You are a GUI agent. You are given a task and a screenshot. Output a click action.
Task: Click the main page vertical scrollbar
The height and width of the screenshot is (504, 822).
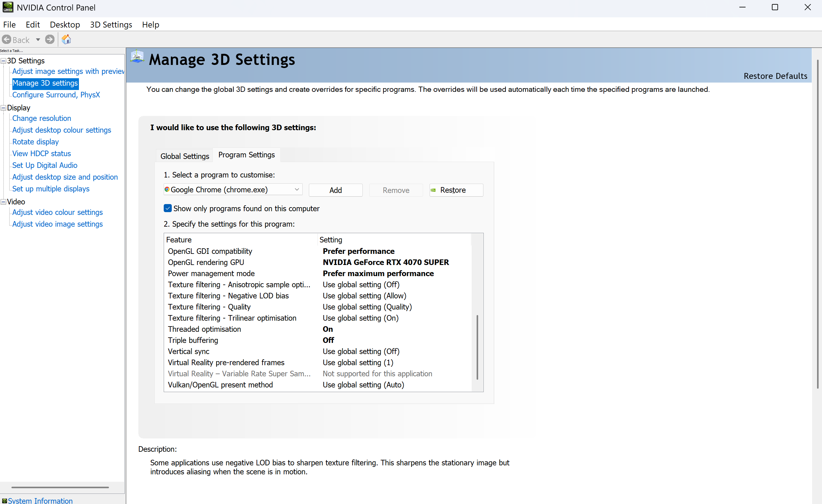click(x=817, y=223)
